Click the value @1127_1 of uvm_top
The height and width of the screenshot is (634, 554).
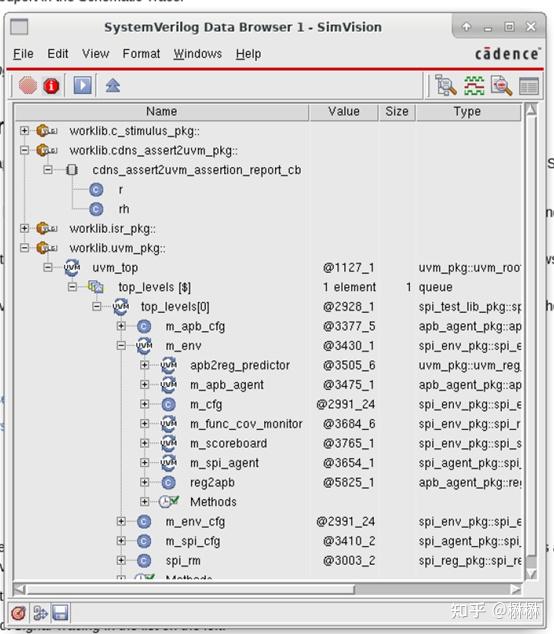349,267
